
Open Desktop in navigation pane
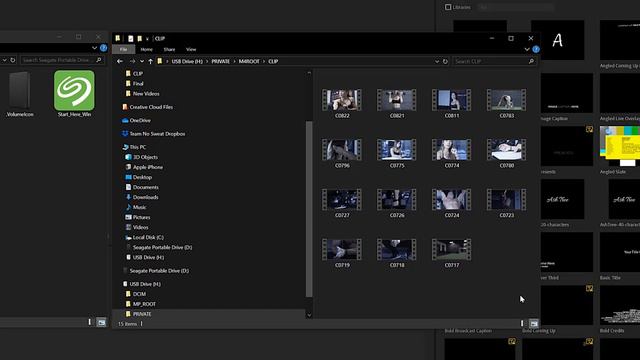tap(139, 177)
